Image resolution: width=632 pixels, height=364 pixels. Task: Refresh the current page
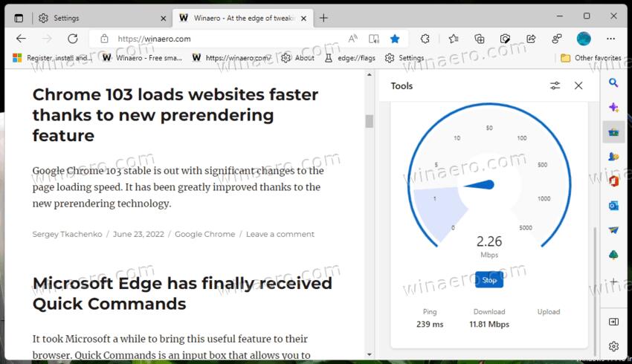tap(72, 39)
